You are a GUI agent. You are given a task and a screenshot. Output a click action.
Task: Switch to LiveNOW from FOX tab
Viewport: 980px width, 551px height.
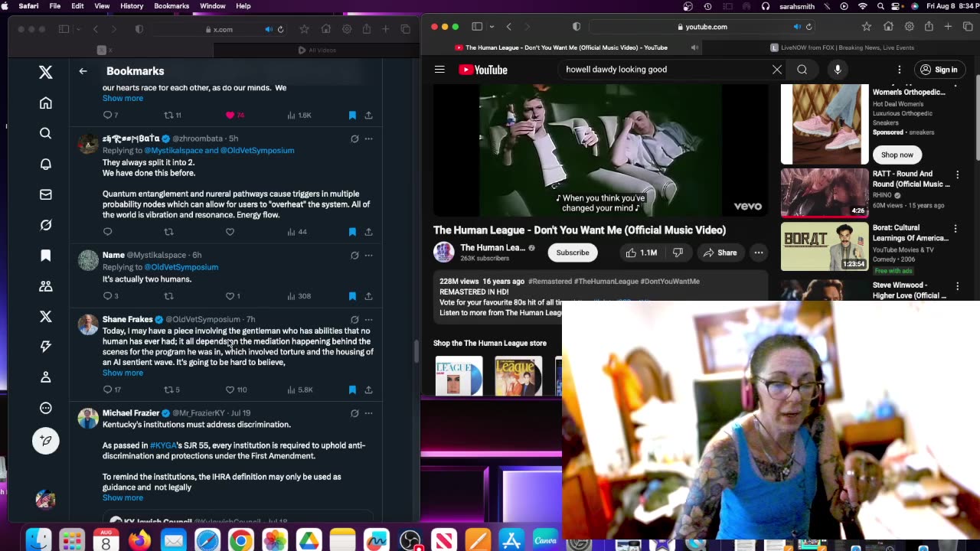841,47
